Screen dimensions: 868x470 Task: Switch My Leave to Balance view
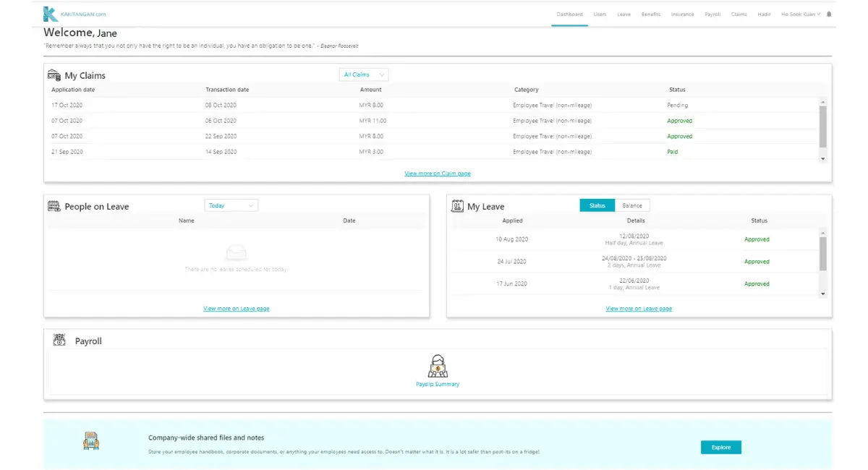632,205
